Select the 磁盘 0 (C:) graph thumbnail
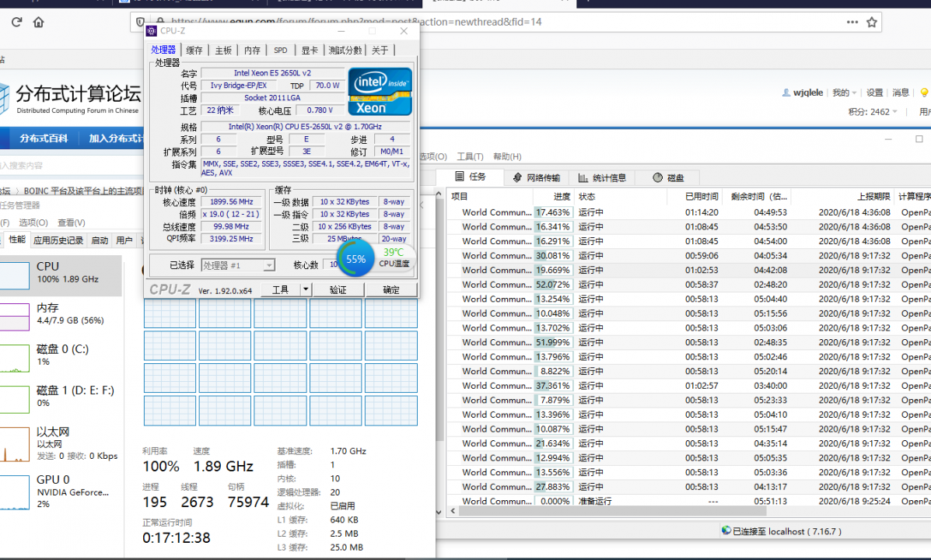This screenshot has height=560, width=931. point(14,358)
